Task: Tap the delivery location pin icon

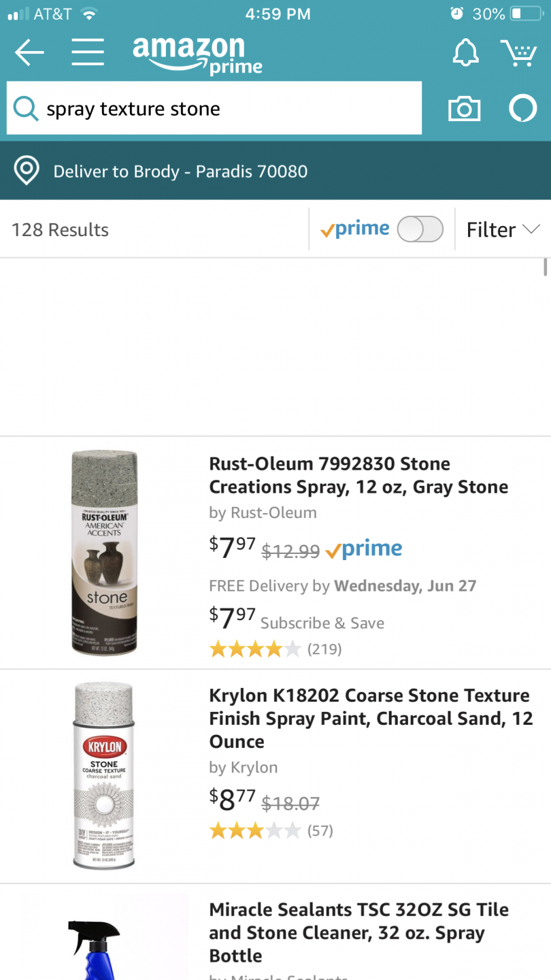Action: coord(27,171)
